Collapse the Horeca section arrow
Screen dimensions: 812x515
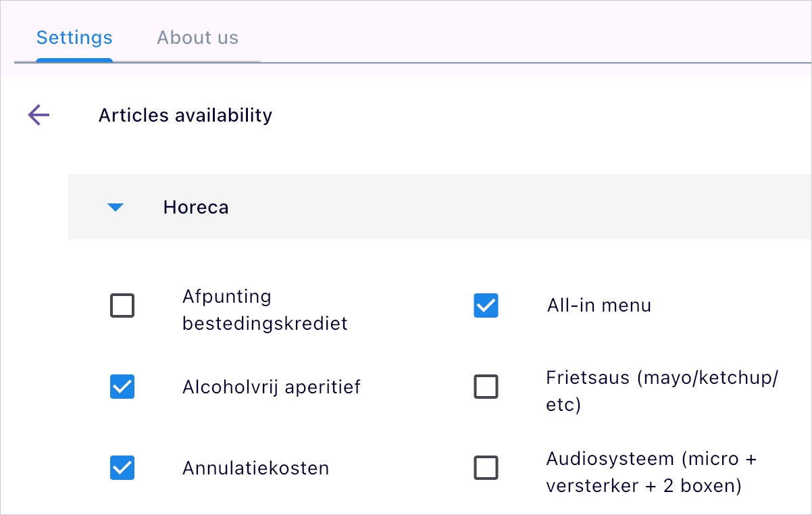point(116,207)
